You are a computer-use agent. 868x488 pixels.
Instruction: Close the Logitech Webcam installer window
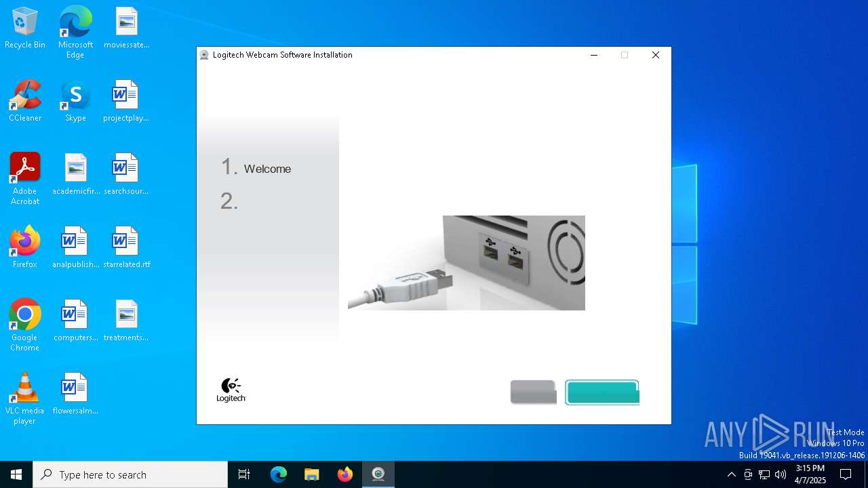(x=656, y=55)
